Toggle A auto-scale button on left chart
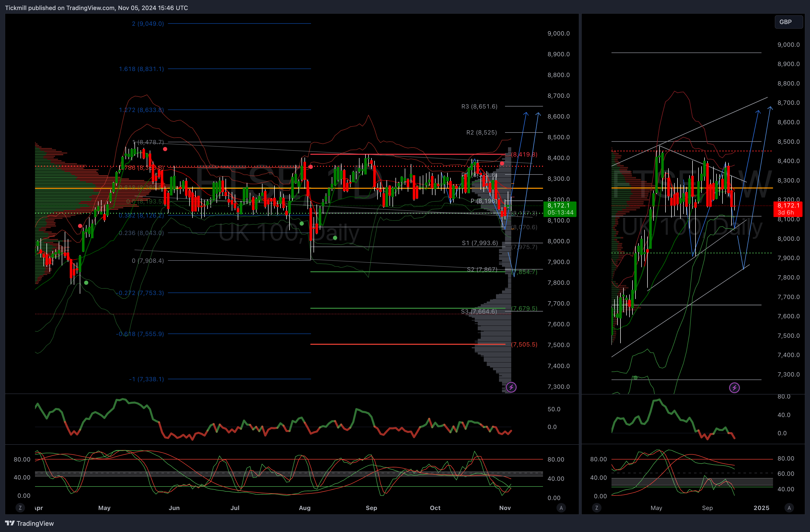Image resolution: width=810 pixels, height=532 pixels. pos(561,508)
